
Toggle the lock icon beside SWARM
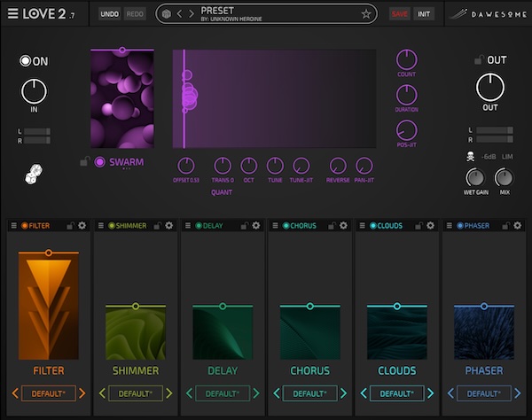click(85, 161)
